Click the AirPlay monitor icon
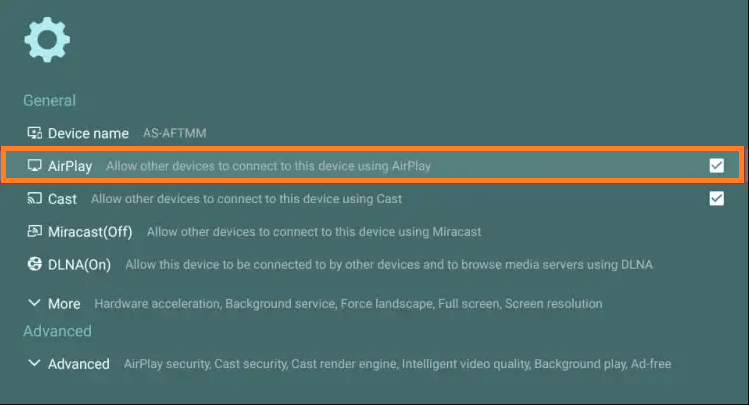Image resolution: width=749 pixels, height=405 pixels. pyautogui.click(x=35, y=166)
